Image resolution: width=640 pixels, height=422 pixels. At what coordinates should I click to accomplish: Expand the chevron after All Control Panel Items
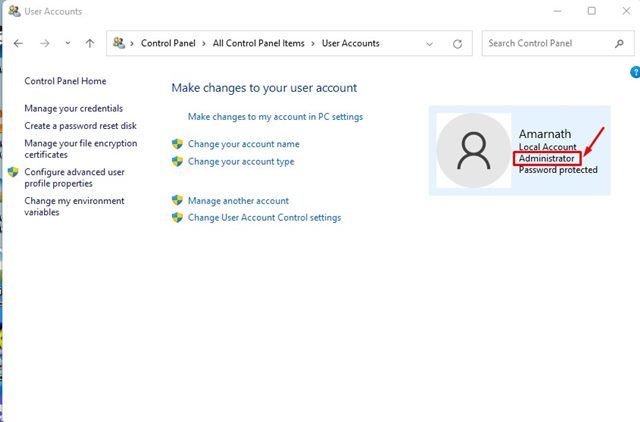pos(313,44)
